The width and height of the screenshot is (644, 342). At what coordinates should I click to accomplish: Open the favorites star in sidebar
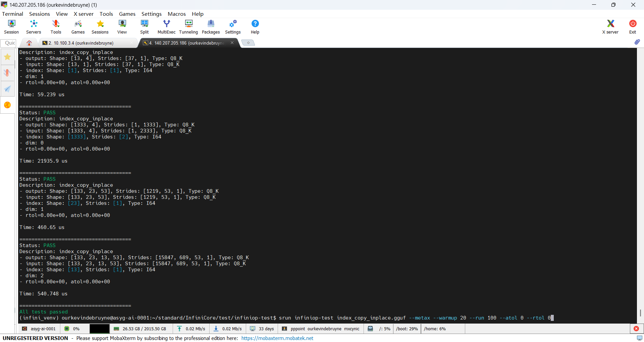click(x=7, y=57)
